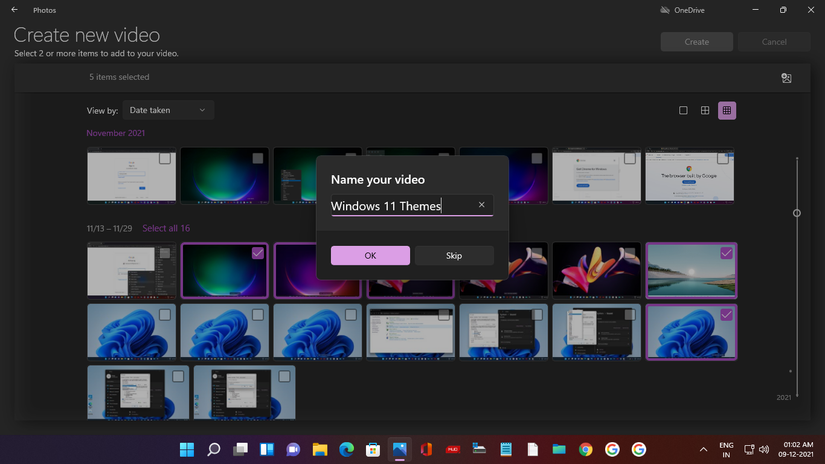The width and height of the screenshot is (825, 464).
Task: Expand the View by Date taken dropdown
Action: [167, 110]
